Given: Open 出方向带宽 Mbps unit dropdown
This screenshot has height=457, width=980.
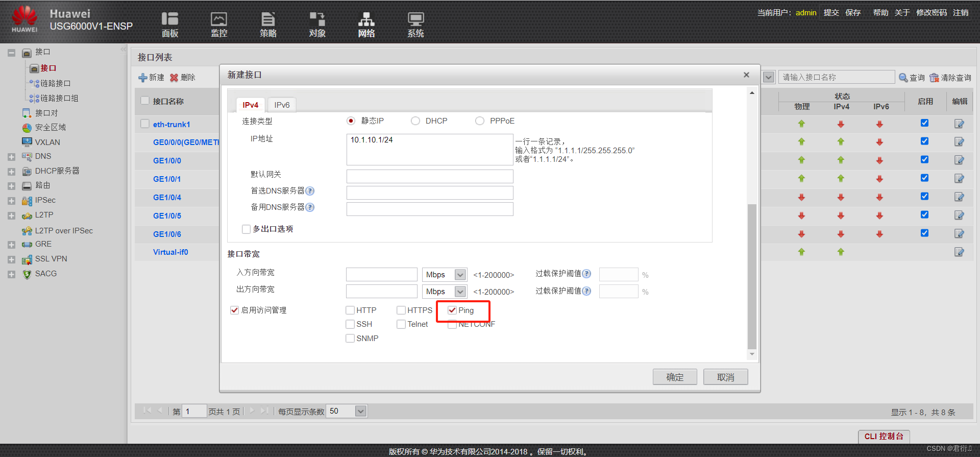Looking at the screenshot, I should click(460, 292).
